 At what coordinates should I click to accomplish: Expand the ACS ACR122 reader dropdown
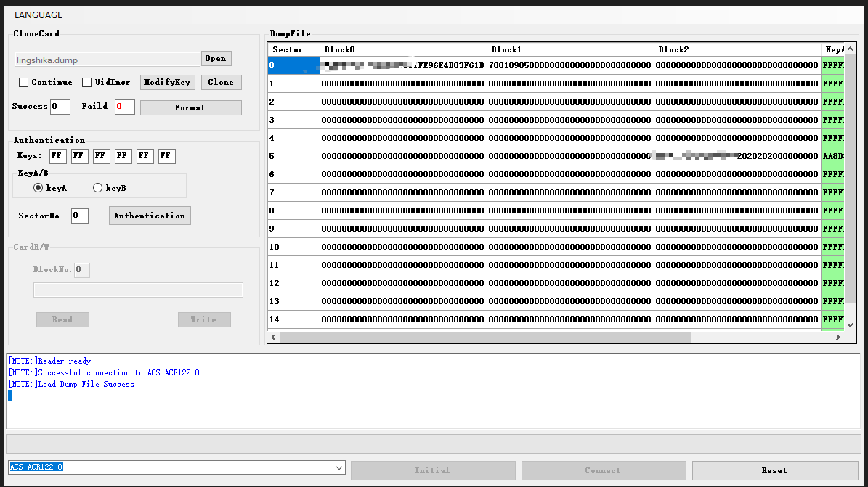[x=337, y=467]
